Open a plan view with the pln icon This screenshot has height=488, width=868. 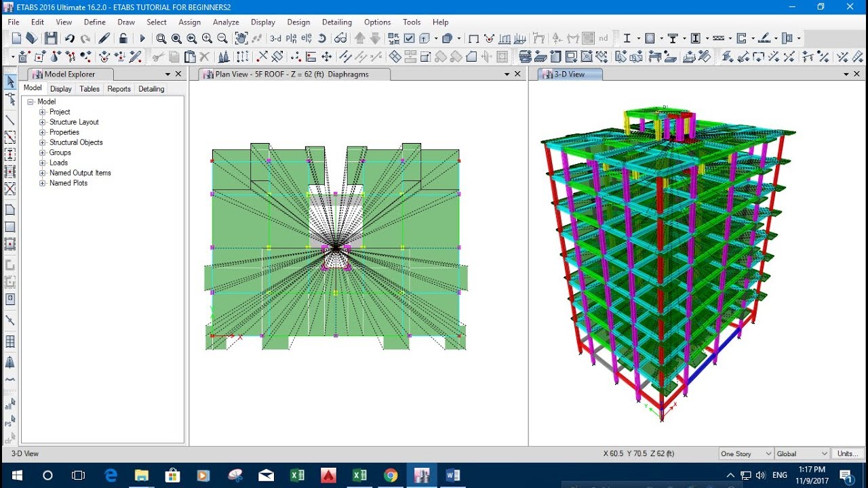[x=291, y=39]
